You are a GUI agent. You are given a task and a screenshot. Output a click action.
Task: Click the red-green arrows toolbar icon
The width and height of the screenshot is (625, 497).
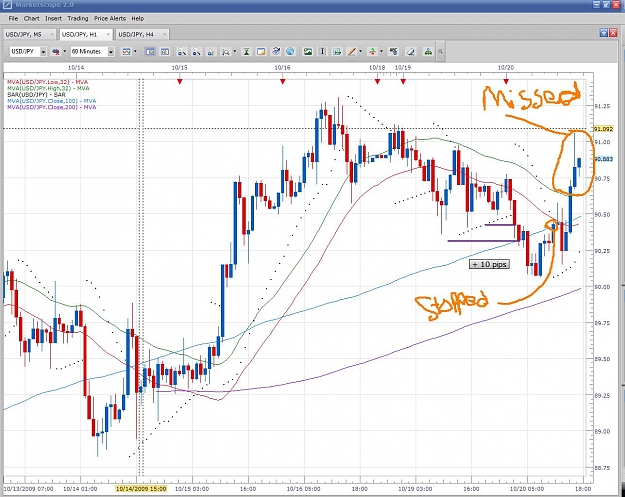372,52
